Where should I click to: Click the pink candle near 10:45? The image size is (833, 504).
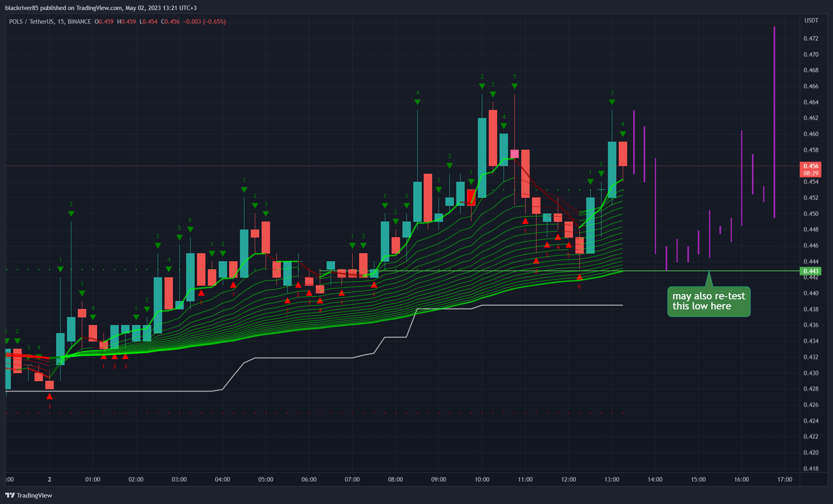pyautogui.click(x=514, y=154)
